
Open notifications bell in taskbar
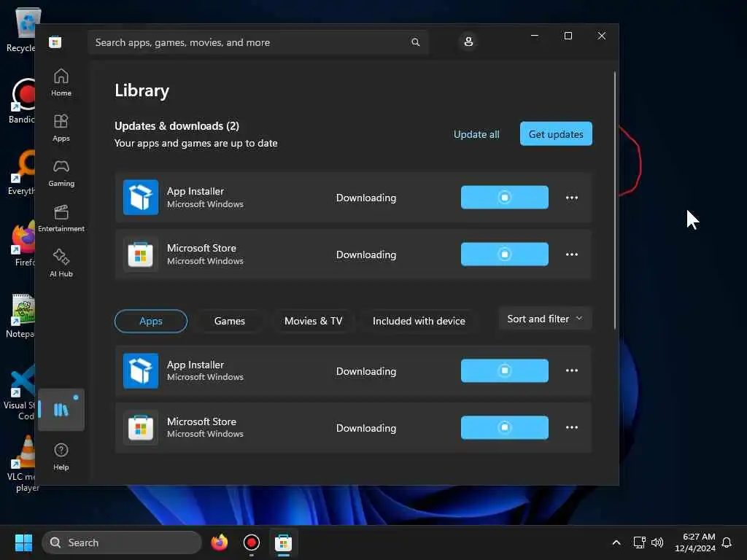(727, 542)
